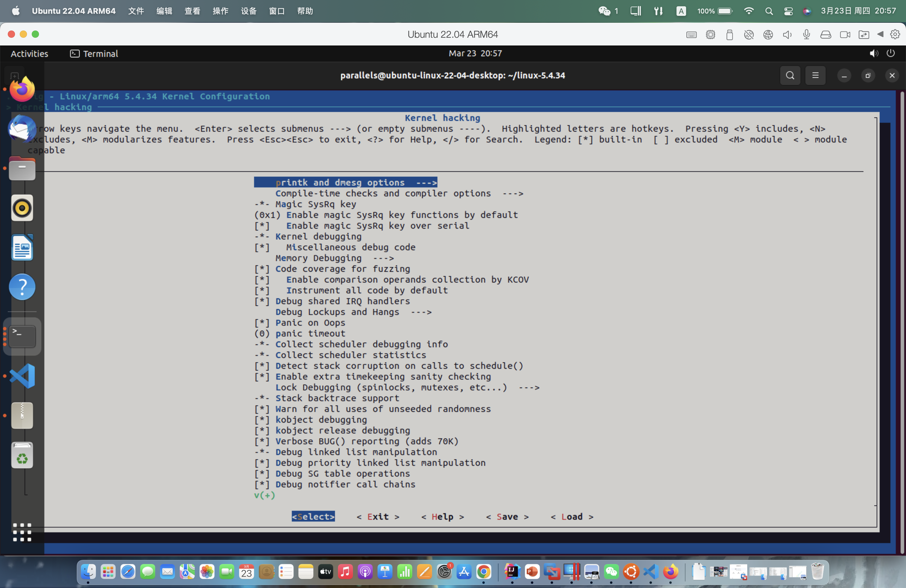This screenshot has height=588, width=906.
Task: Toggle Miscellaneous debug code option
Action: pyautogui.click(x=335, y=248)
